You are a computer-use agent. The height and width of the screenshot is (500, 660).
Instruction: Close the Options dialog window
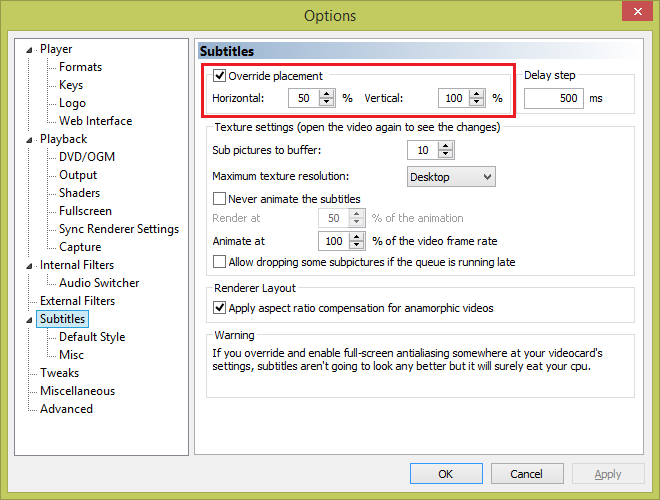(636, 15)
